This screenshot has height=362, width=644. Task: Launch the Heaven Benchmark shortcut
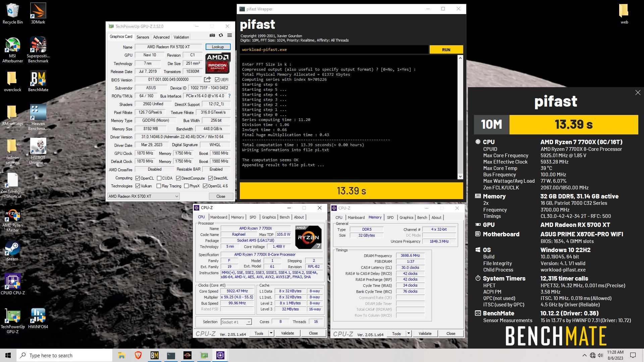(x=38, y=117)
